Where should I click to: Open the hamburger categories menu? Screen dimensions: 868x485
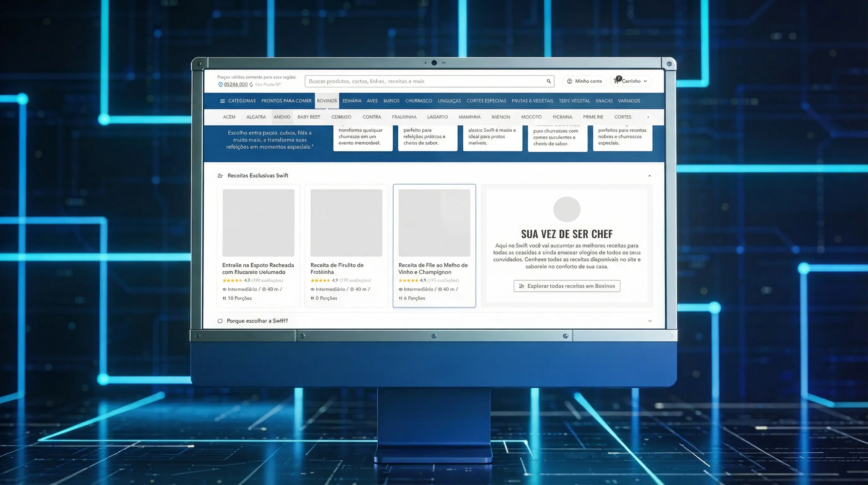[222, 100]
